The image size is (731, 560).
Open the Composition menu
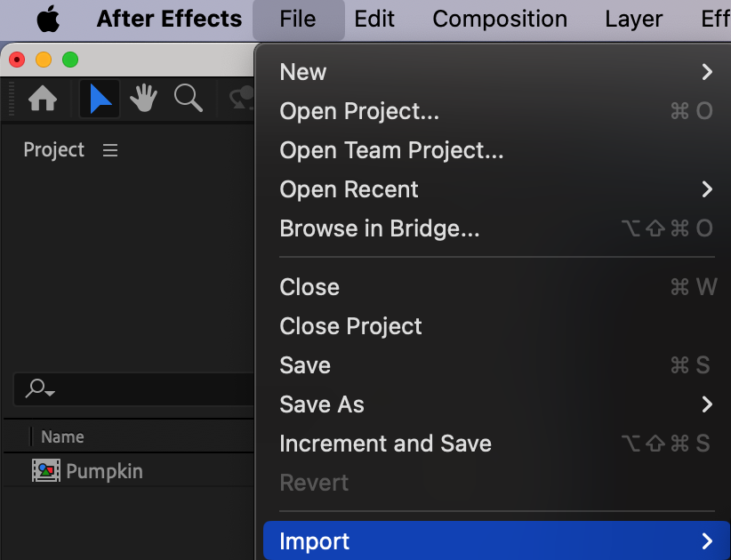click(x=500, y=19)
